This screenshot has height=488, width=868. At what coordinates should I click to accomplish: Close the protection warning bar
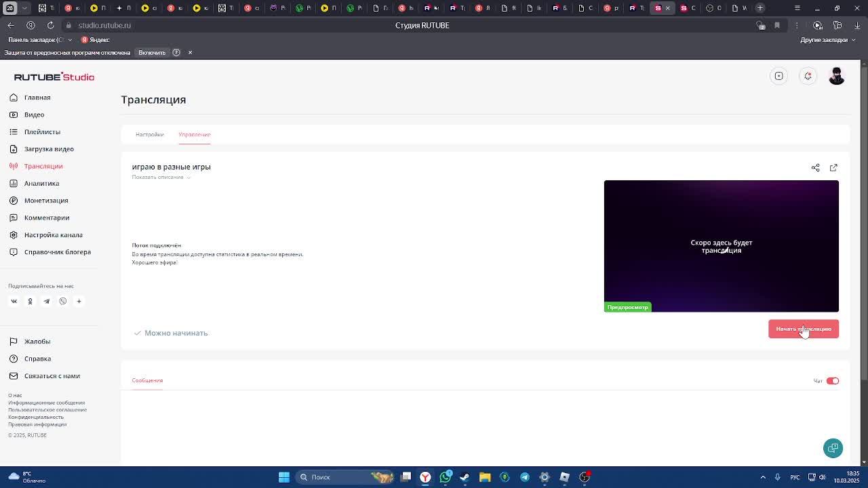point(190,53)
